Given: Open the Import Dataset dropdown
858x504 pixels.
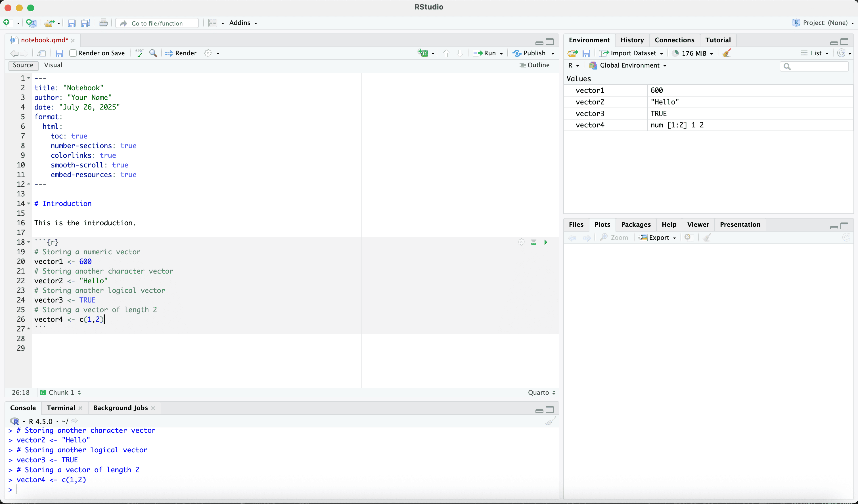Looking at the screenshot, I should (632, 53).
